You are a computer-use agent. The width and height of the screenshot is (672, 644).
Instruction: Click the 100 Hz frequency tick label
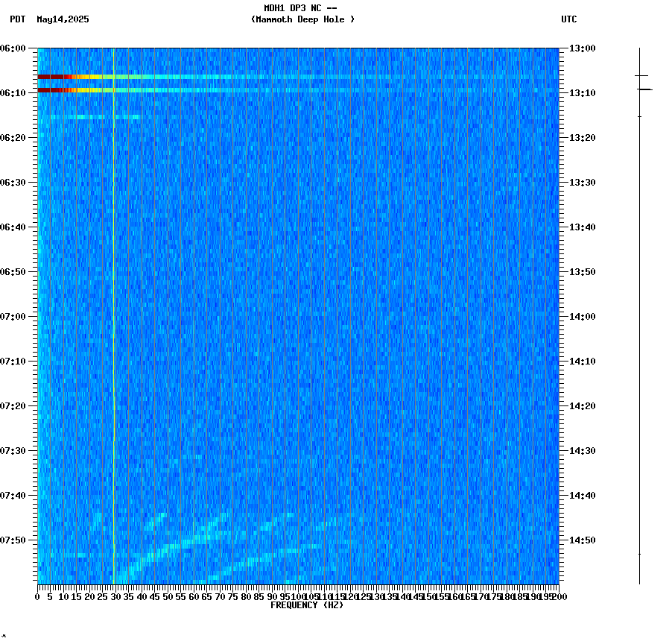pos(296,596)
